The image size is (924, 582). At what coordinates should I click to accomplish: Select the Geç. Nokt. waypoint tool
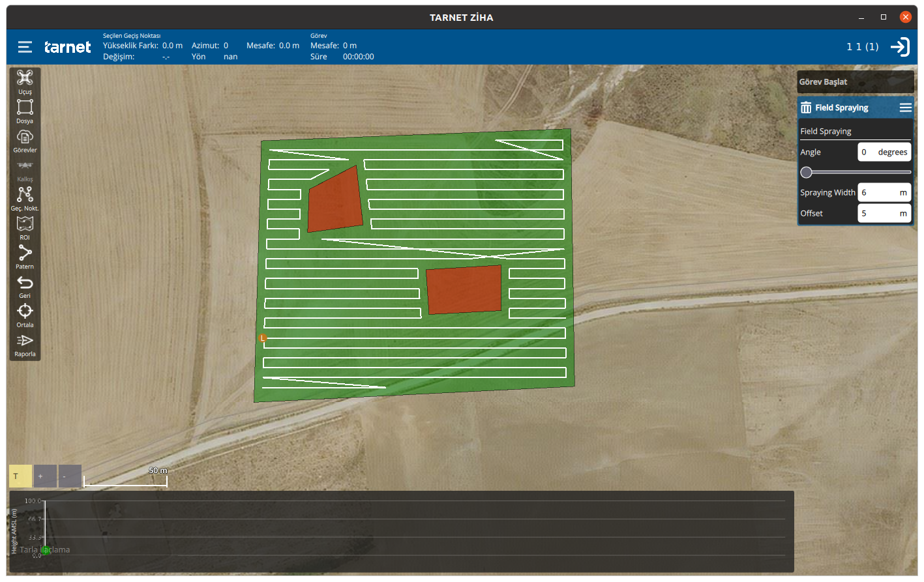tap(25, 199)
